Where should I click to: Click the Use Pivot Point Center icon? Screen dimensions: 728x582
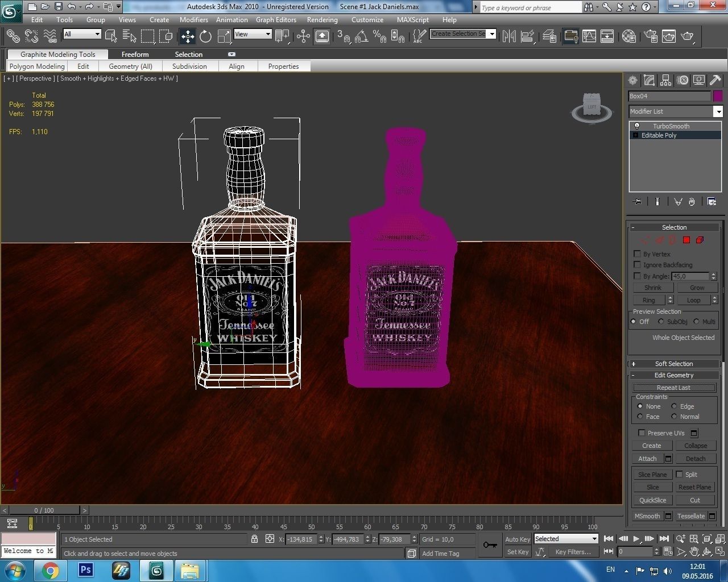(x=282, y=36)
